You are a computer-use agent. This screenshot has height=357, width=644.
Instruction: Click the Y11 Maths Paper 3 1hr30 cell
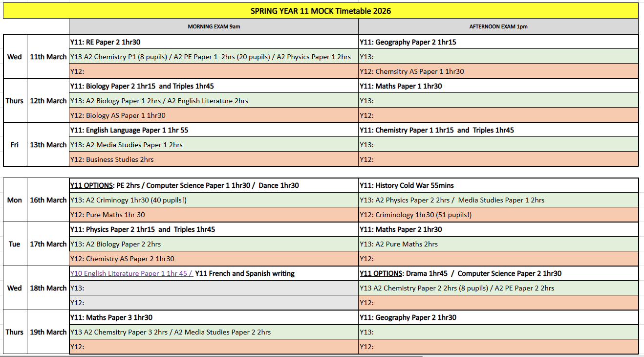pyautogui.click(x=111, y=317)
